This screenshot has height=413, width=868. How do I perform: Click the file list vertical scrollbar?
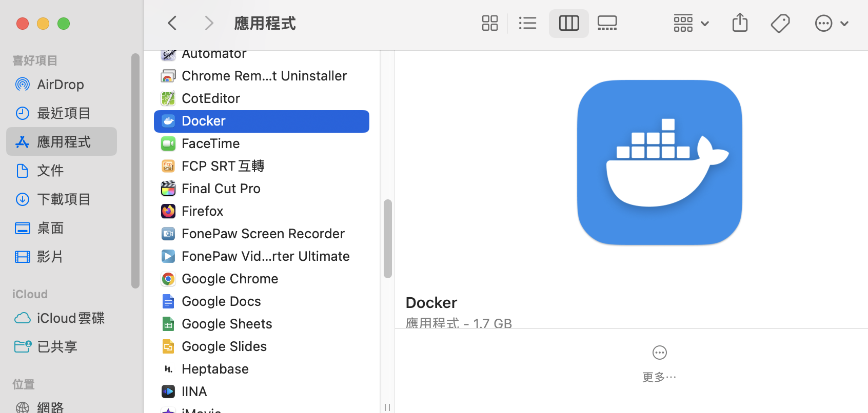[388, 238]
